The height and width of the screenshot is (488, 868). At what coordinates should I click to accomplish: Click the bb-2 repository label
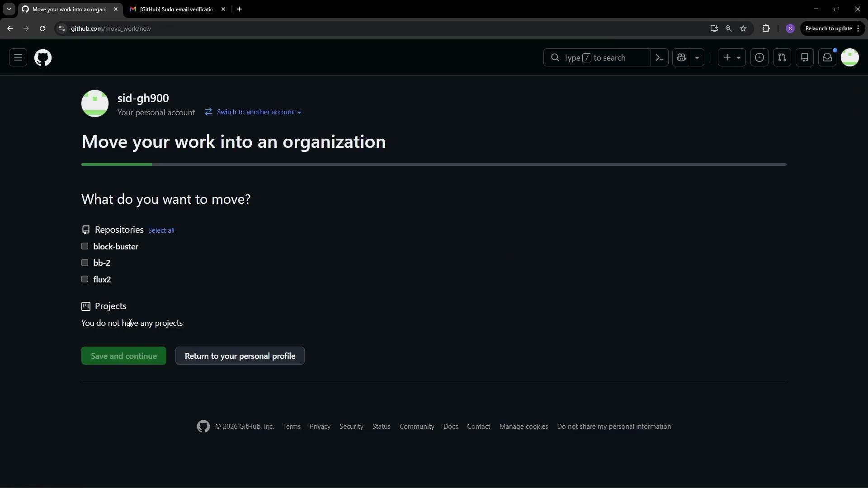click(x=102, y=263)
